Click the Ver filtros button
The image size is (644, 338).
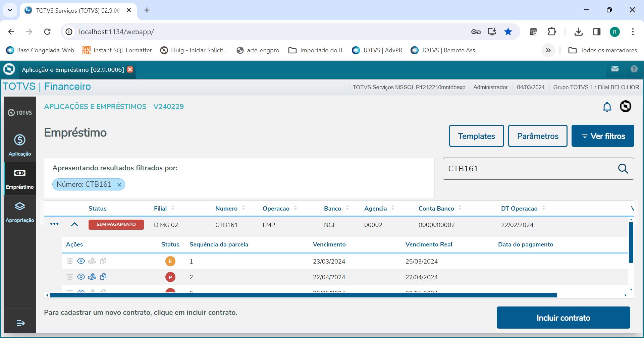tap(603, 136)
